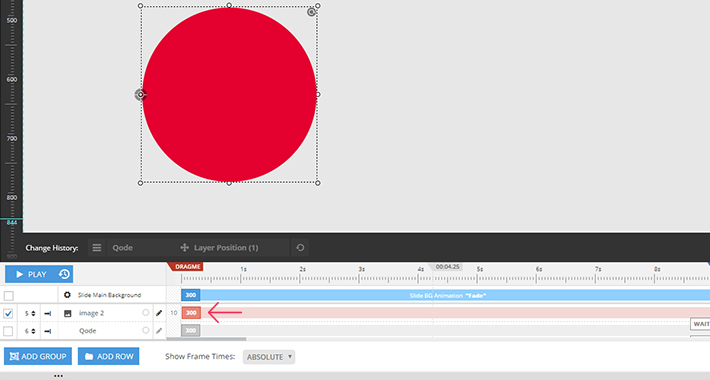Click the 2s mark on time ruler
Image resolution: width=710 pixels, height=380 pixels.
(x=302, y=269)
